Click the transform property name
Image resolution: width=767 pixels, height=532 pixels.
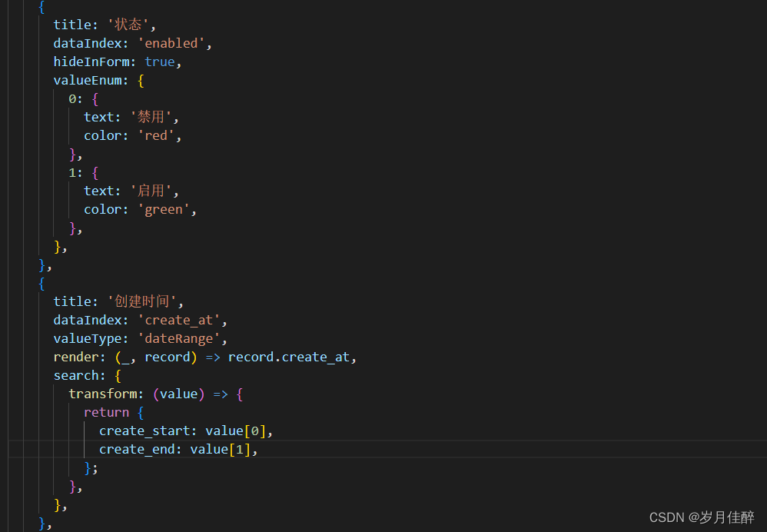(x=103, y=394)
